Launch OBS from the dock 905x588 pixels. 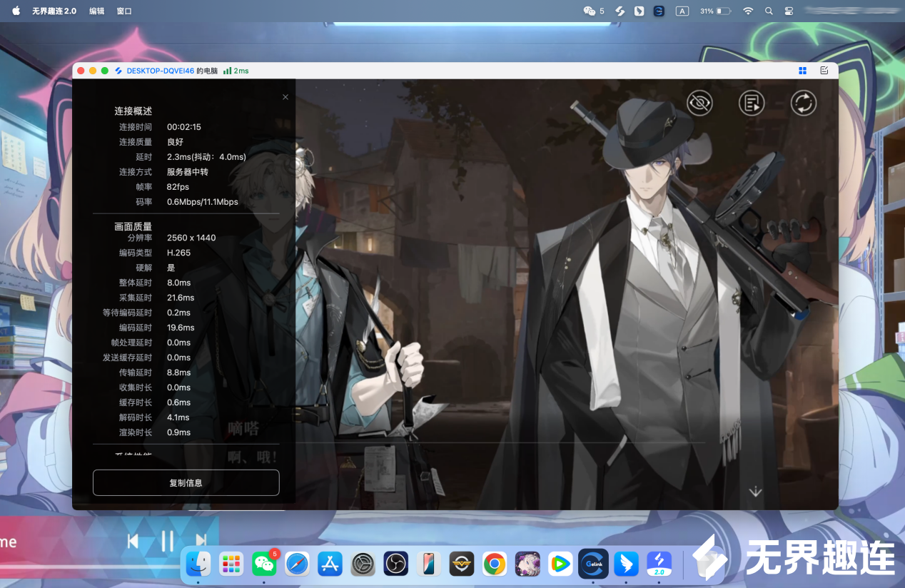coord(395,564)
